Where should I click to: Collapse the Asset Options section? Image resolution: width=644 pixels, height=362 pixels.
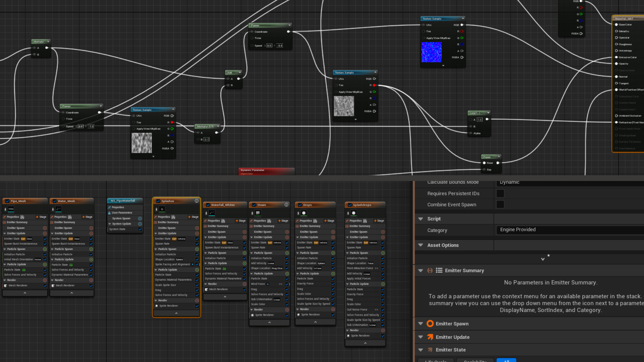point(421,245)
